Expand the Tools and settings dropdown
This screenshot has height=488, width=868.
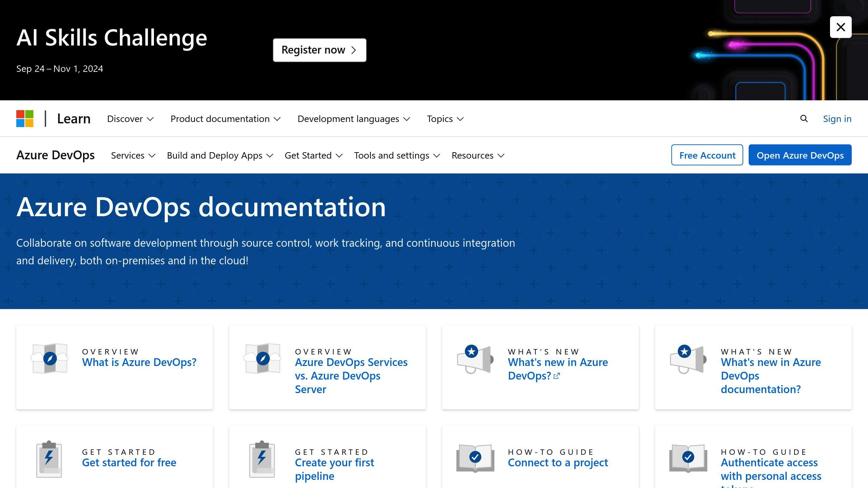point(397,155)
